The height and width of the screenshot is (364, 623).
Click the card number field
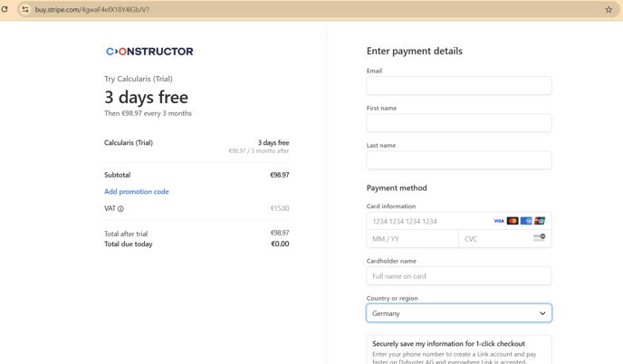point(429,221)
